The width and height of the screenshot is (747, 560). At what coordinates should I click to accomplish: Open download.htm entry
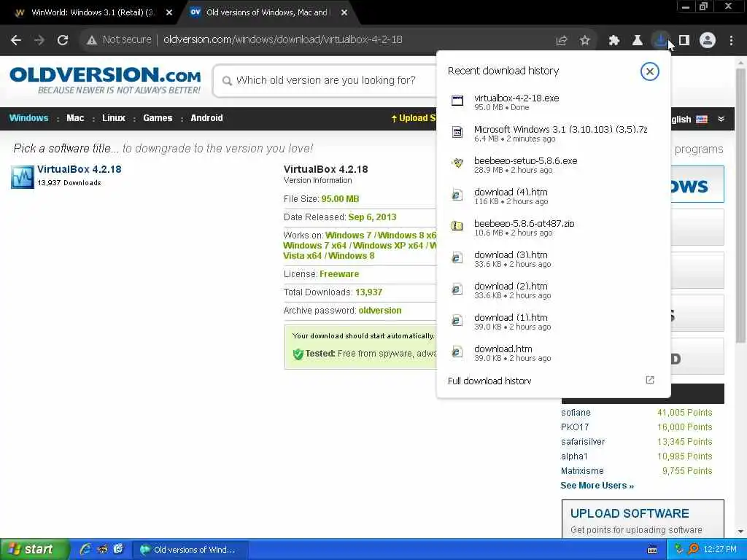[x=554, y=353]
